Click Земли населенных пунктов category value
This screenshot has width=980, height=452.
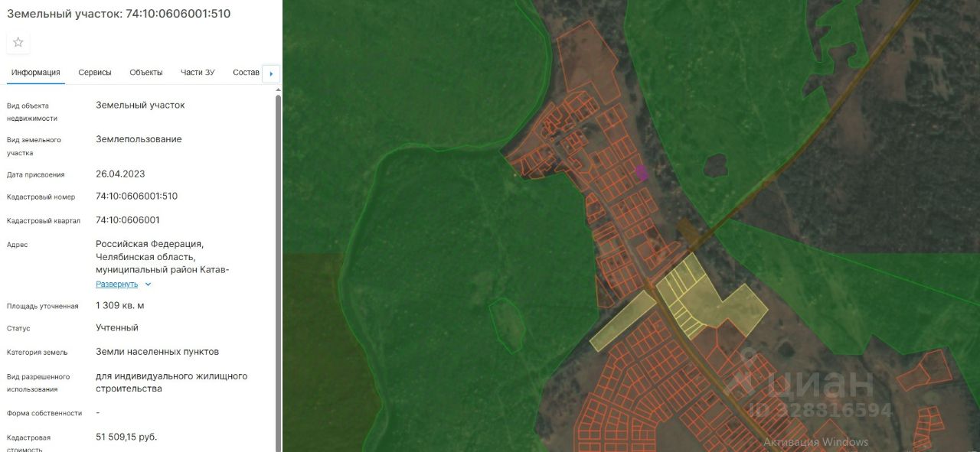coord(158,351)
